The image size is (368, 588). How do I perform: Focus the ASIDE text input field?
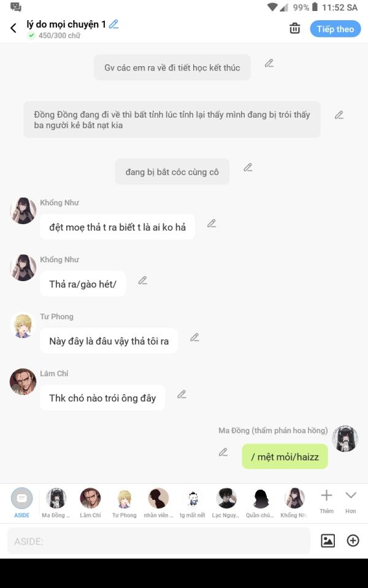[x=159, y=541]
